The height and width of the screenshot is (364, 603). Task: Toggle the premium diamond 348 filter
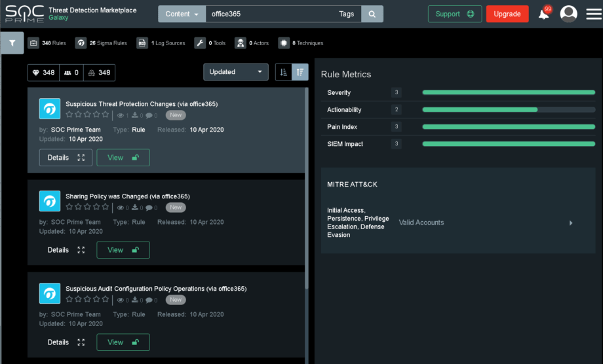click(x=43, y=73)
